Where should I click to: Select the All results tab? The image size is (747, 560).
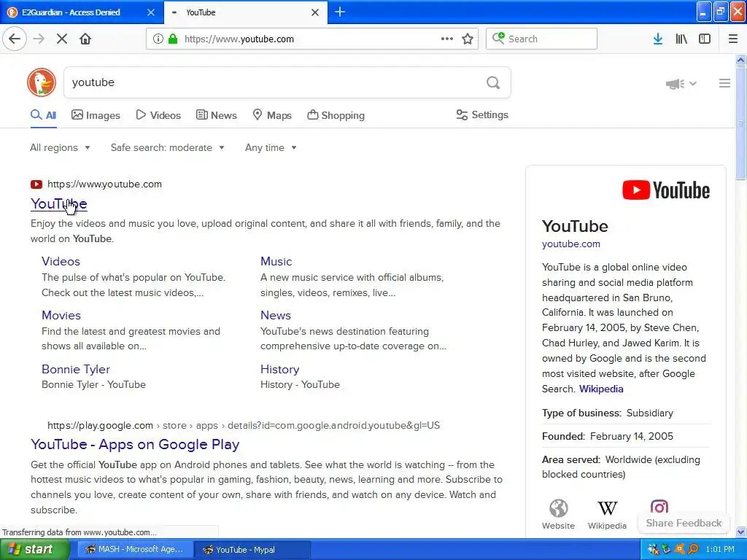(43, 115)
